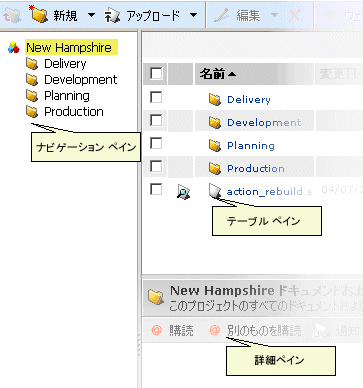
Task: Click the アップロード toolbar label
Action: coord(153,15)
